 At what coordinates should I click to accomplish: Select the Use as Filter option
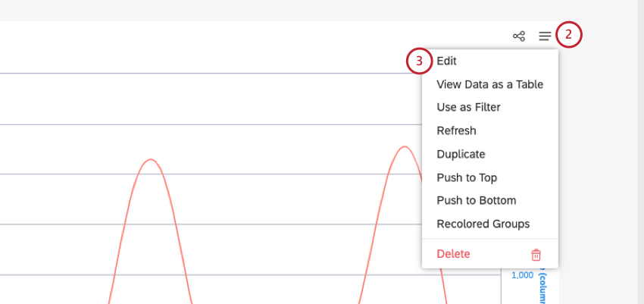(468, 108)
